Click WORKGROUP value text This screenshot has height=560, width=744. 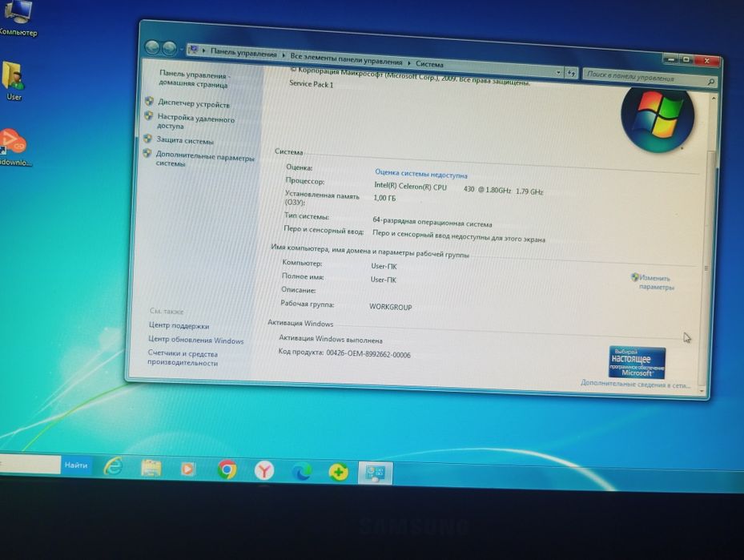pyautogui.click(x=391, y=307)
